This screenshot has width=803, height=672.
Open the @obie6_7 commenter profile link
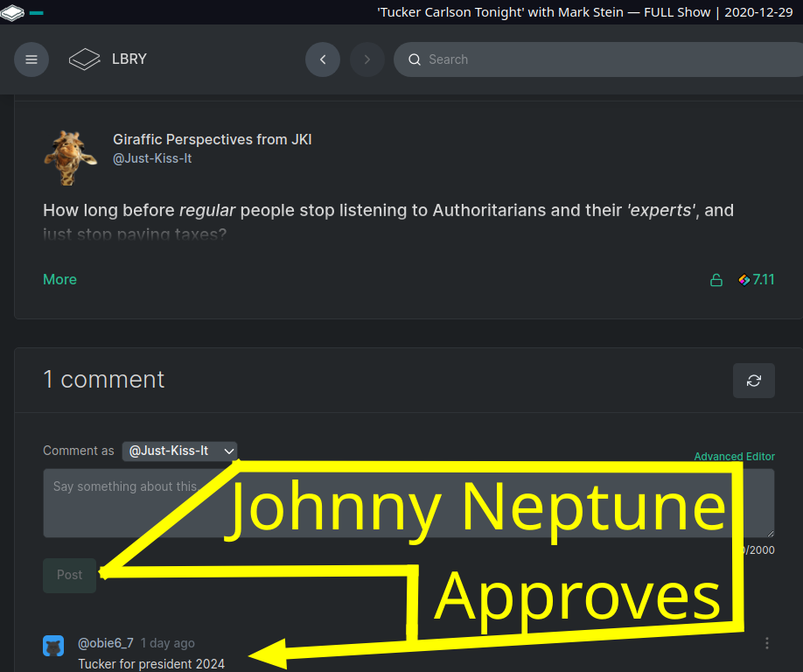click(x=106, y=643)
